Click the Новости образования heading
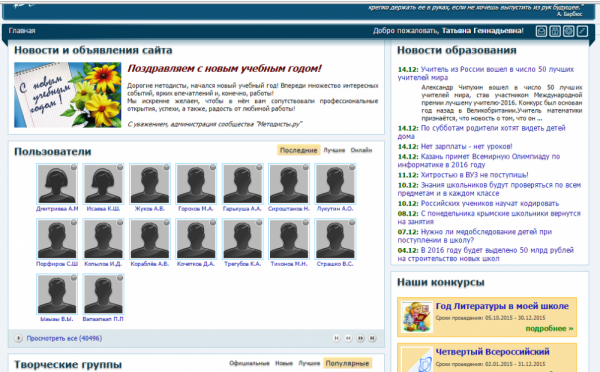 [x=457, y=50]
